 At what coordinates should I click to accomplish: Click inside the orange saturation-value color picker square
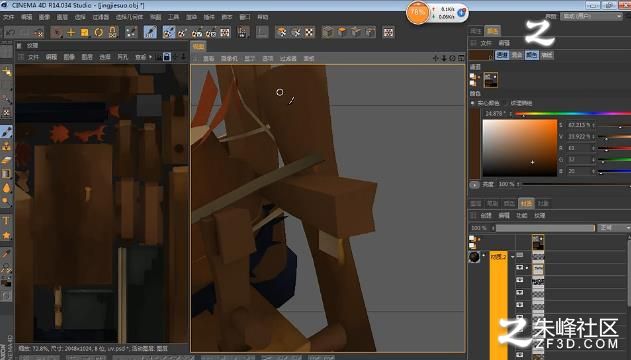click(x=520, y=148)
